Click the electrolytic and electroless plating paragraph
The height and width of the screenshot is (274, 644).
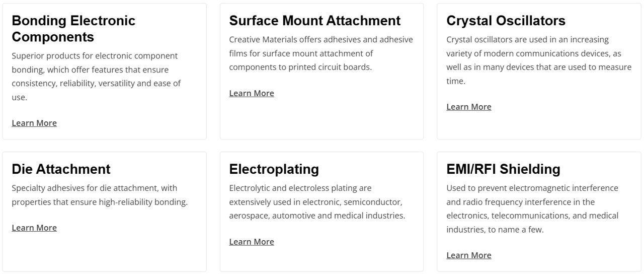(x=316, y=202)
